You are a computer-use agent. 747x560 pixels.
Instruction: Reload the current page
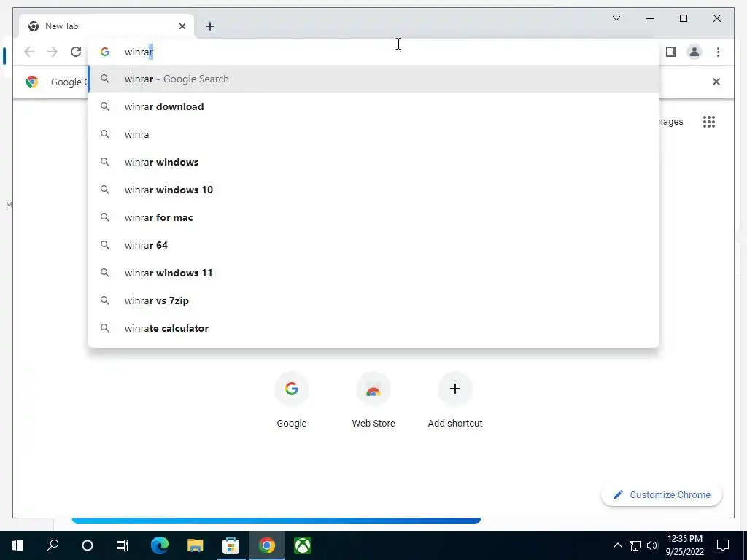click(x=76, y=52)
